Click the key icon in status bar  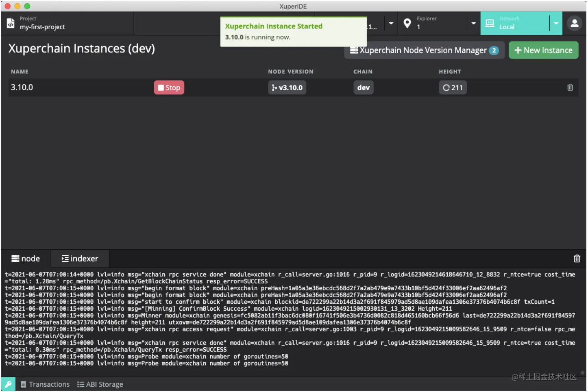click(x=8, y=384)
